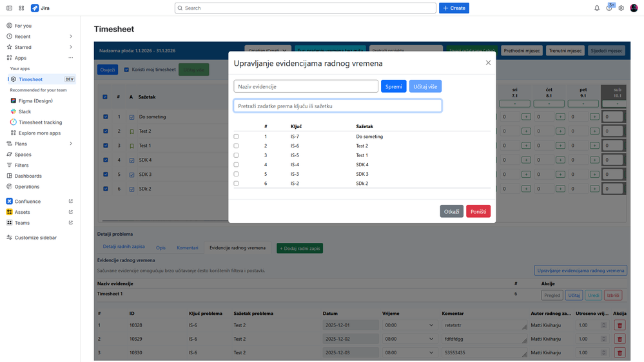Click the red Poništi button
The image size is (644, 362).
478,211
